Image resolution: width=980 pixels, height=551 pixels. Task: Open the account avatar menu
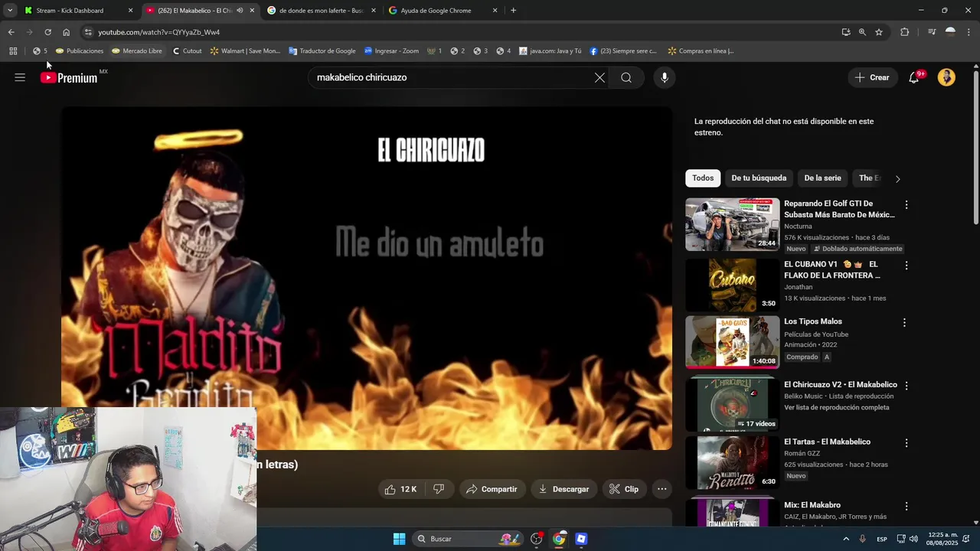(946, 77)
